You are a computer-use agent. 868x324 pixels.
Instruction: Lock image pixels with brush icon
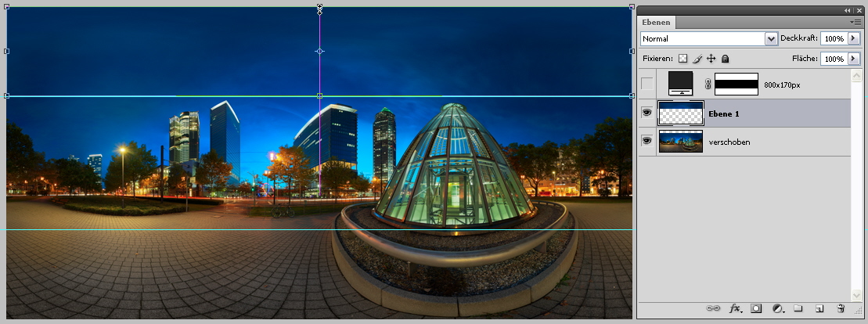click(x=697, y=59)
